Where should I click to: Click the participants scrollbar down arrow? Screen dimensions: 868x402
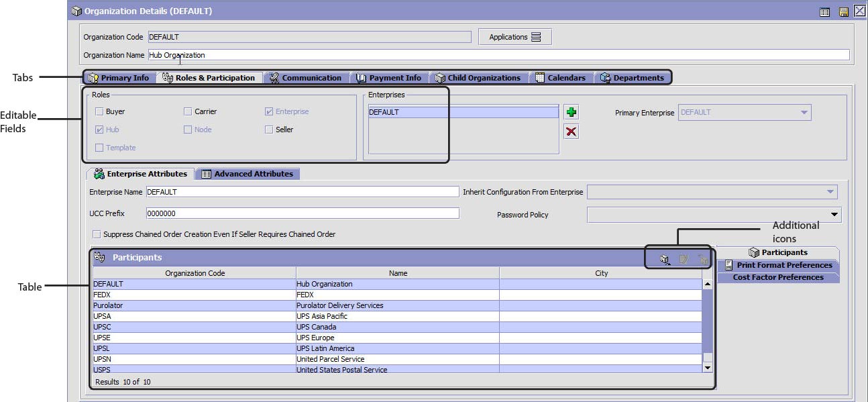pos(707,368)
